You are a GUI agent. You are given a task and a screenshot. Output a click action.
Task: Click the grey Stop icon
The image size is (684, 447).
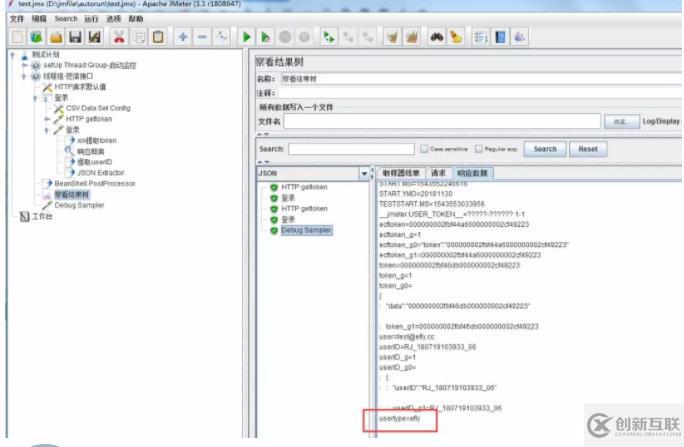[285, 37]
